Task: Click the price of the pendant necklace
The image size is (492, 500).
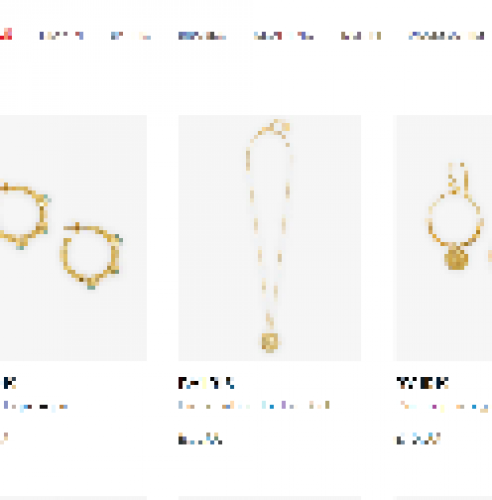Action: [200, 439]
